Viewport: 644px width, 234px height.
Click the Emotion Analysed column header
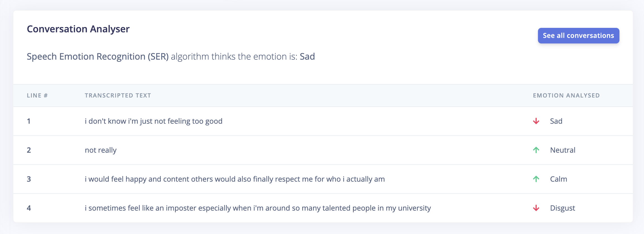click(x=566, y=96)
